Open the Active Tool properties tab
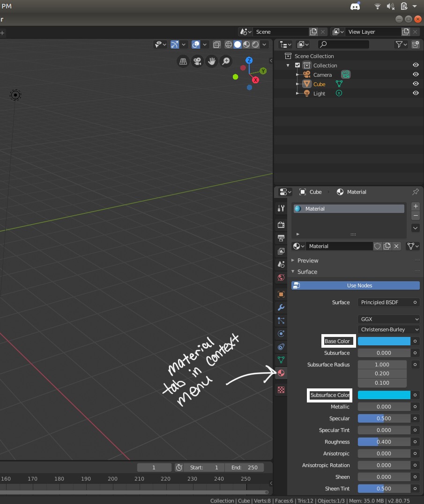This screenshot has width=424, height=504. (x=281, y=208)
